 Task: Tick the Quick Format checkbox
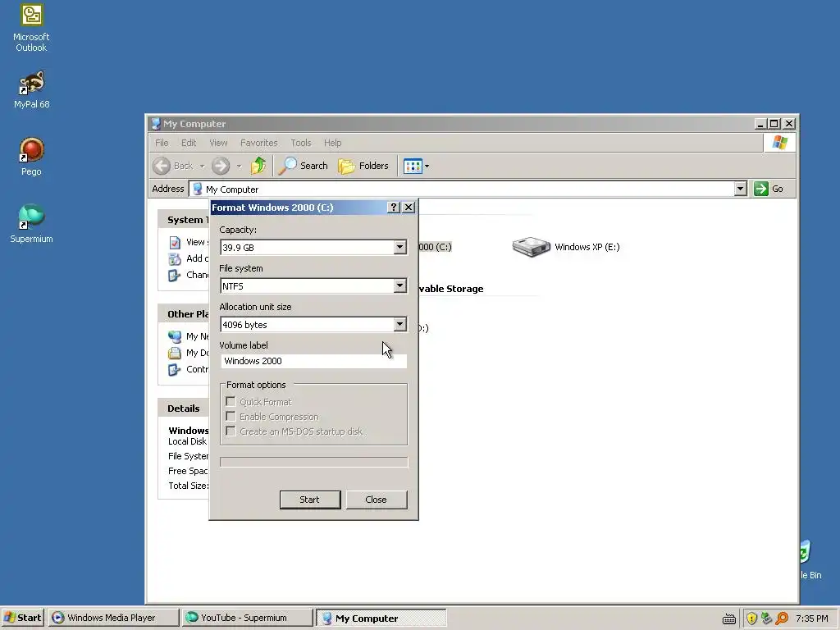(x=231, y=402)
